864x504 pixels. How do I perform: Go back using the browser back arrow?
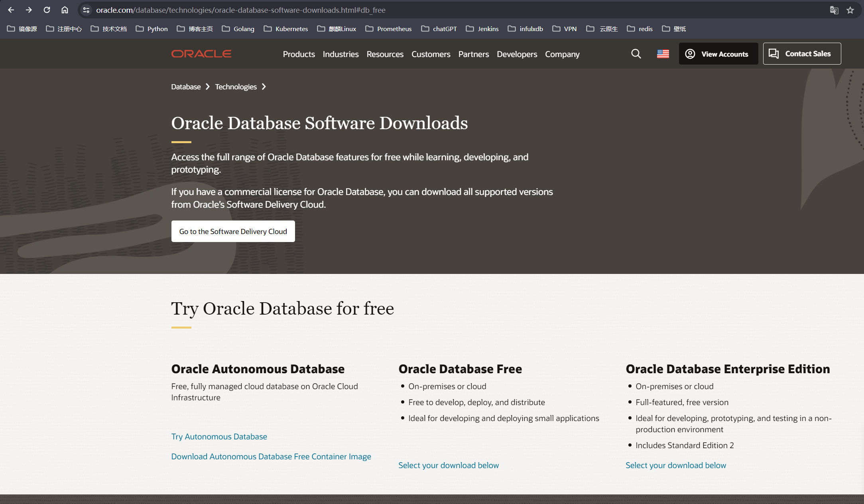[11, 10]
